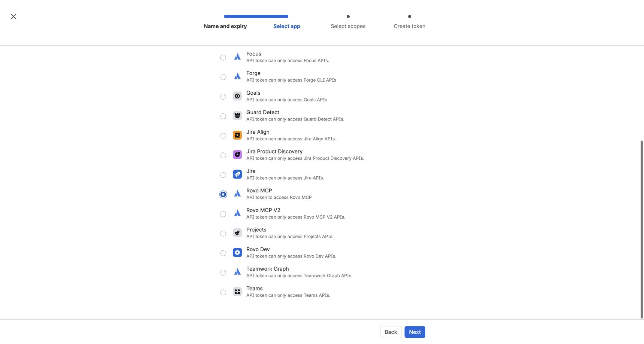Click the app list vertical scrollbar

tap(642, 229)
